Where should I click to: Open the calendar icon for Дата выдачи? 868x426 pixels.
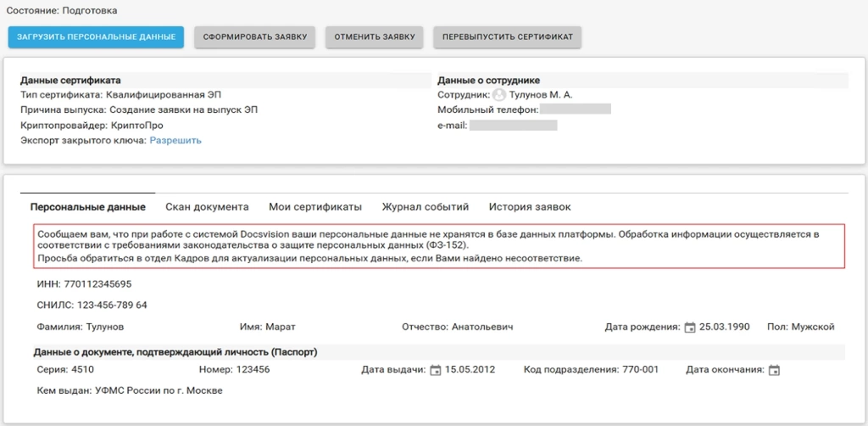pos(436,370)
